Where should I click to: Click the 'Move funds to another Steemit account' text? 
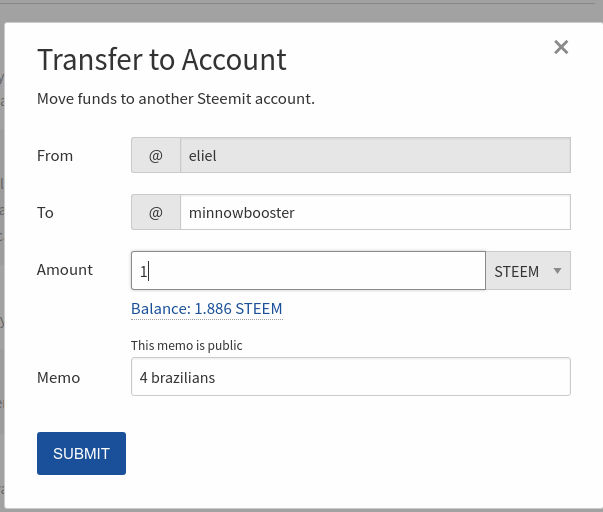(176, 99)
